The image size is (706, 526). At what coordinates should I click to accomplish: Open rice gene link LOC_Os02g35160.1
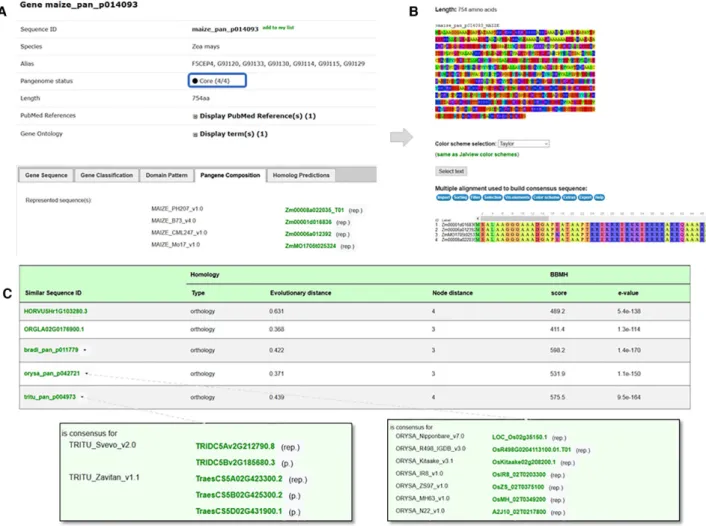[x=520, y=437]
